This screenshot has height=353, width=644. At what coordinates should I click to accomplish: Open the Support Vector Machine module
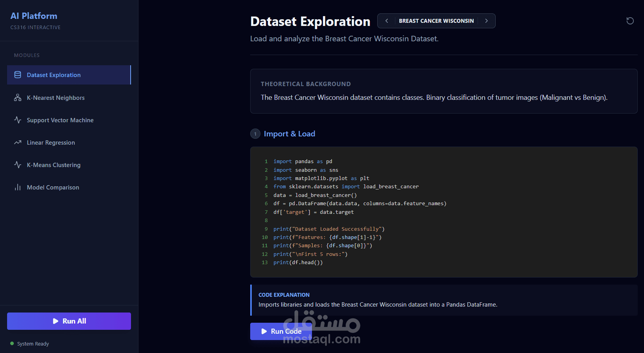tap(69, 120)
